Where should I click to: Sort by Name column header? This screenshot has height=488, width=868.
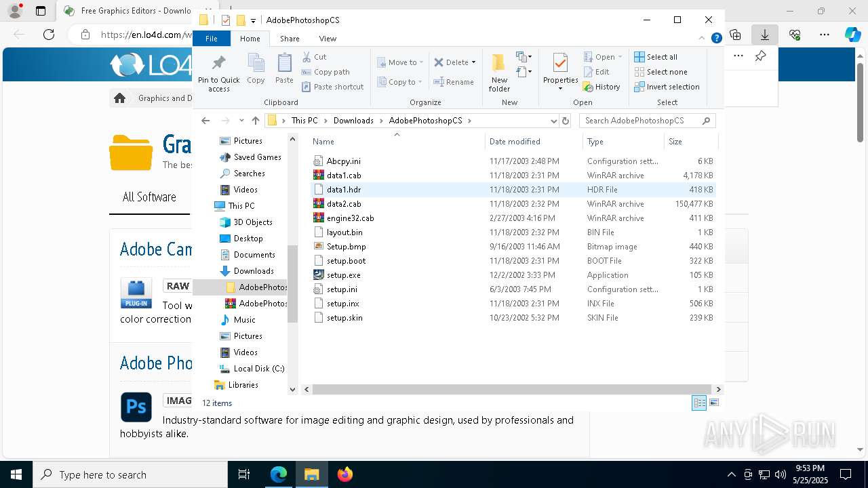tap(397, 142)
